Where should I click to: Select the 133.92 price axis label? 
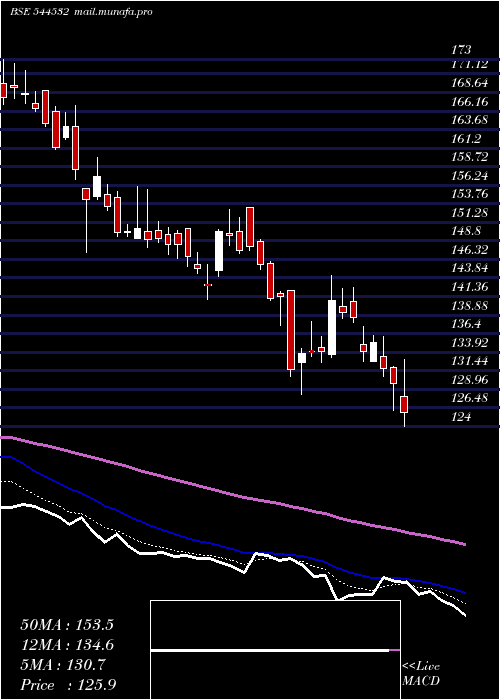tap(469, 342)
